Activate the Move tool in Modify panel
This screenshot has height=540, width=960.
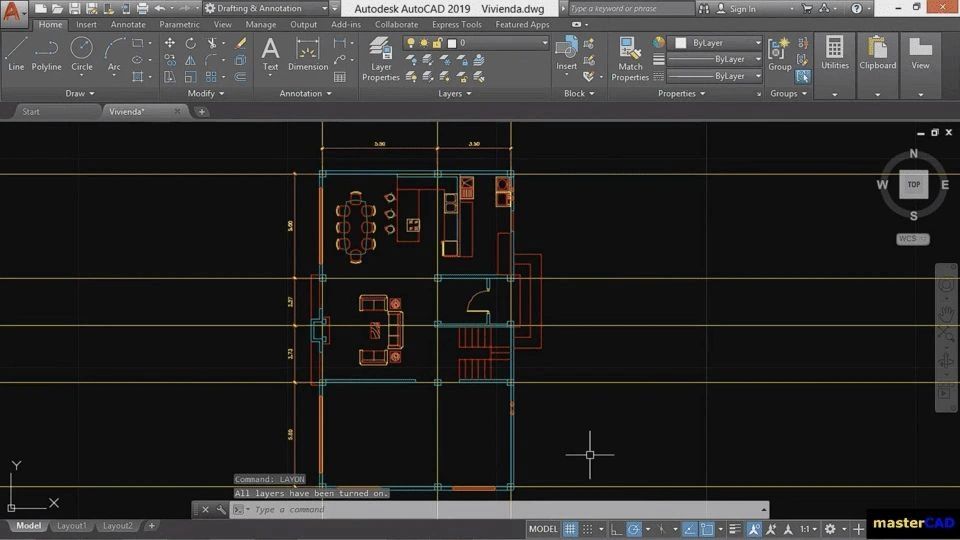click(x=170, y=43)
